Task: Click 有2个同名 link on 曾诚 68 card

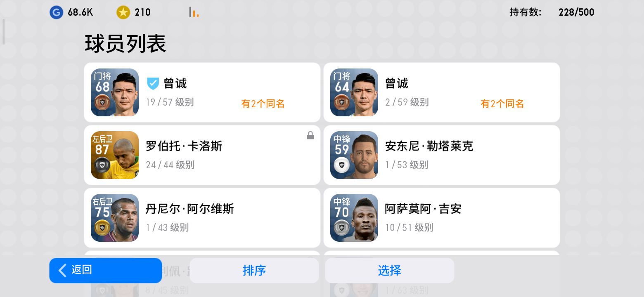Action: tap(263, 104)
